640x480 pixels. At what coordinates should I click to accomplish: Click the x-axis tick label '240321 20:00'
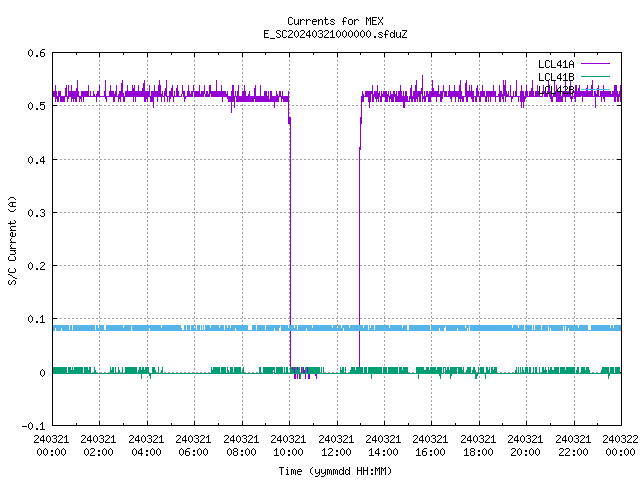(x=525, y=446)
